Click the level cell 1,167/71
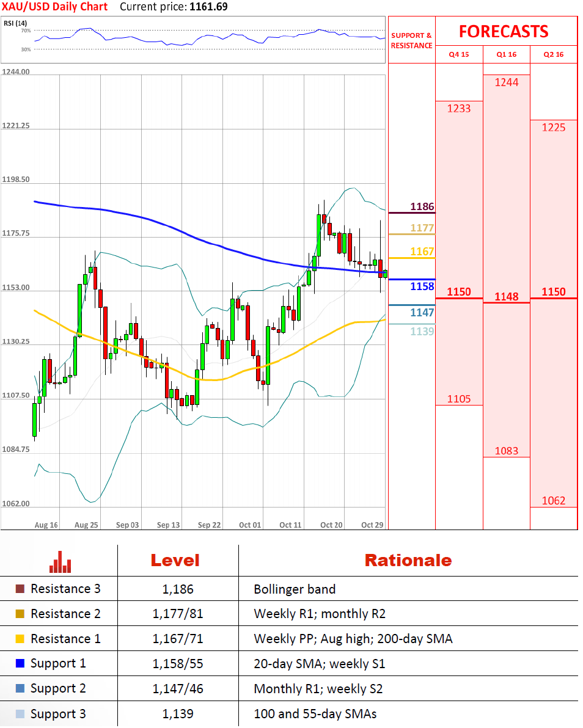 (x=178, y=639)
